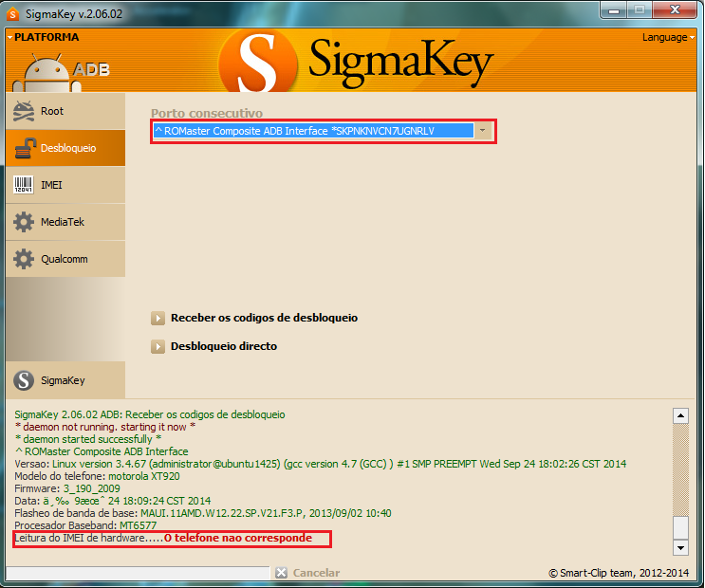Click the Desbloqueio padlock icon
705x588 pixels.
pyautogui.click(x=25, y=148)
